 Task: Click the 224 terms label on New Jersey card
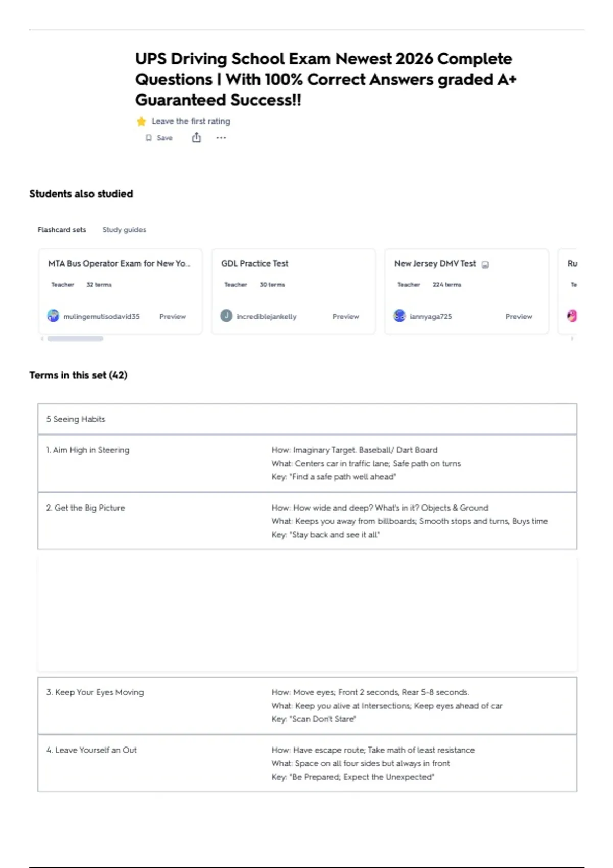447,285
